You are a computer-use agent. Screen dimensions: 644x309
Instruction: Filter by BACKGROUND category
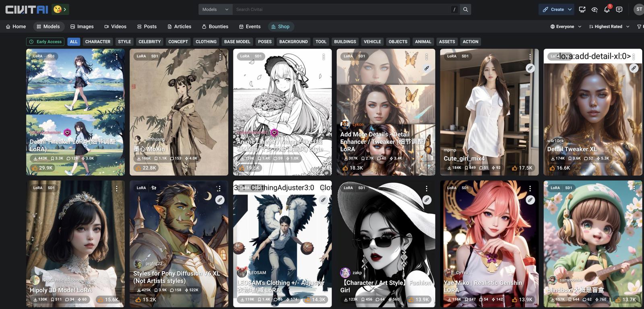(293, 41)
